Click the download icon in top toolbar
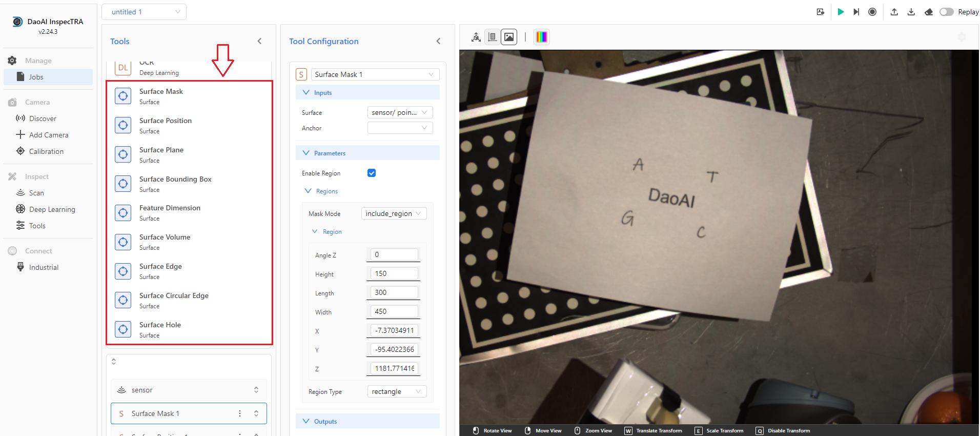Viewport: 980px width, 436px height. [x=911, y=12]
